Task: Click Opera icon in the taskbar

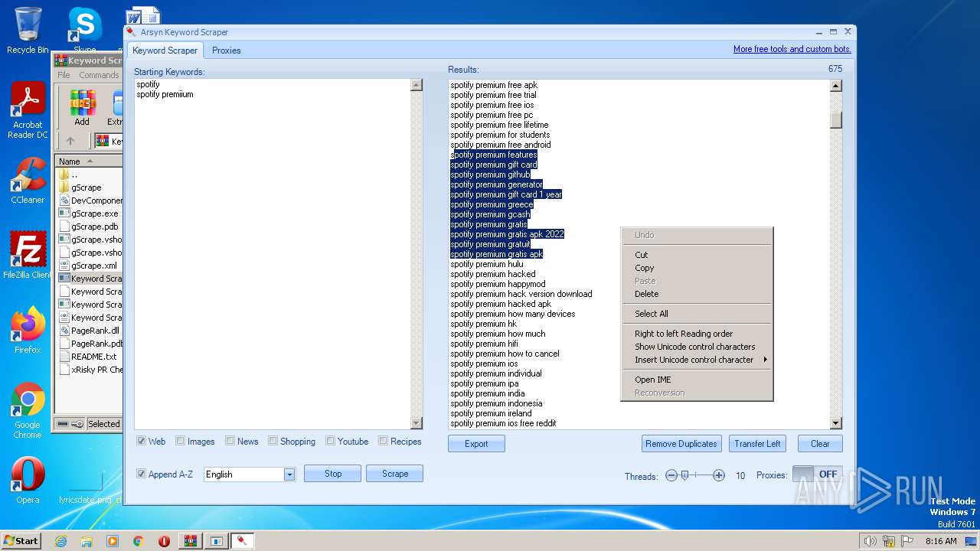Action: pyautogui.click(x=164, y=541)
